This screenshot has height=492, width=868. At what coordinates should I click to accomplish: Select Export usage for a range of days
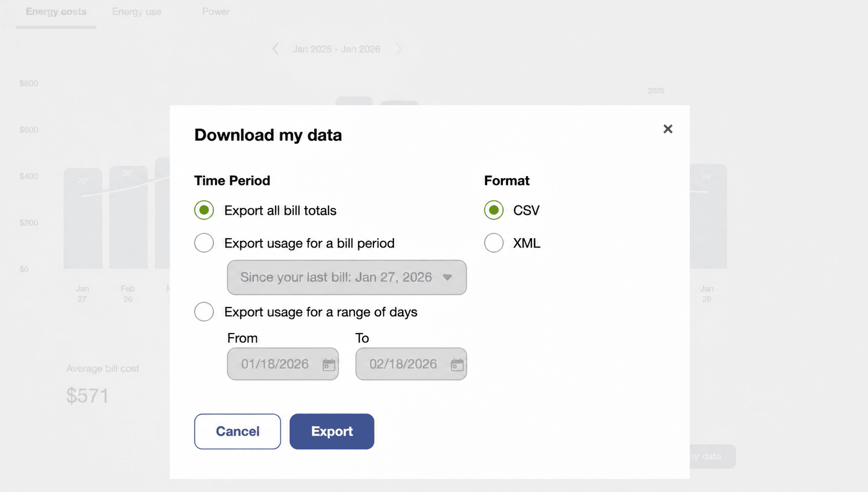(204, 312)
